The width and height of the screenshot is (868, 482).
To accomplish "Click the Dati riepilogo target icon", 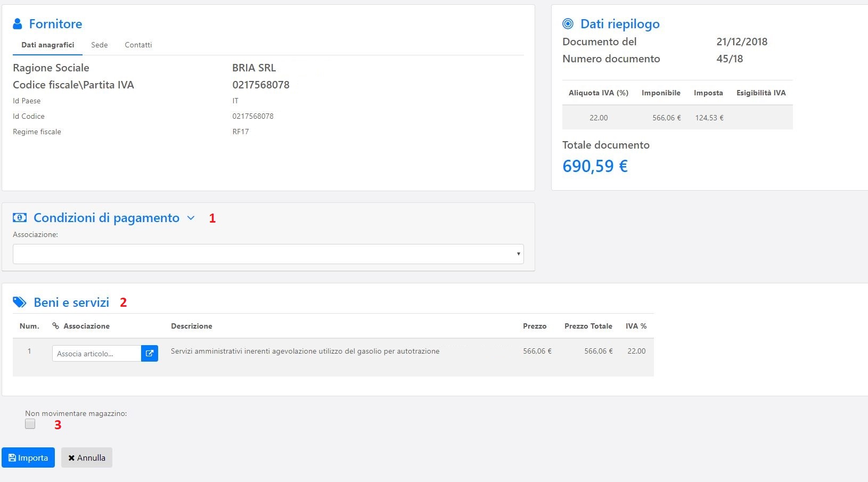I will (x=568, y=24).
